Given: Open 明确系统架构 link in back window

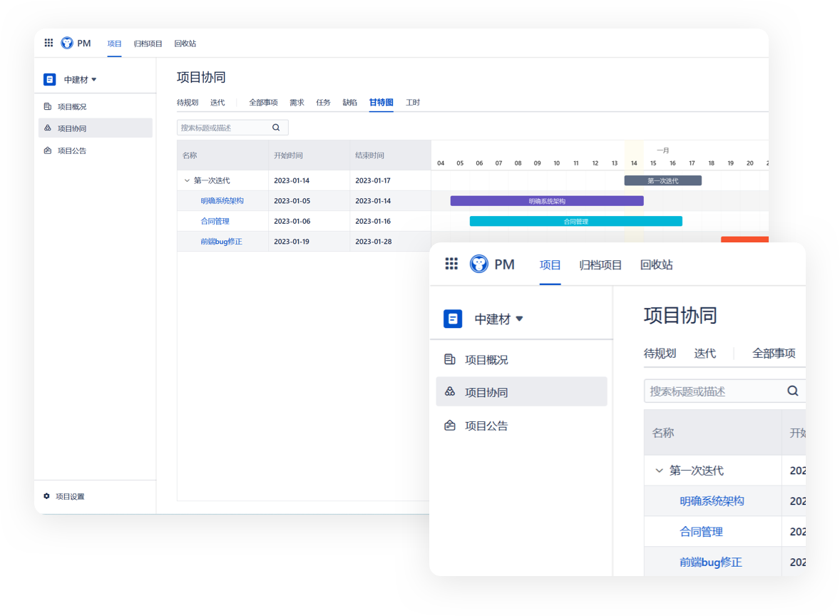Looking at the screenshot, I should (222, 201).
